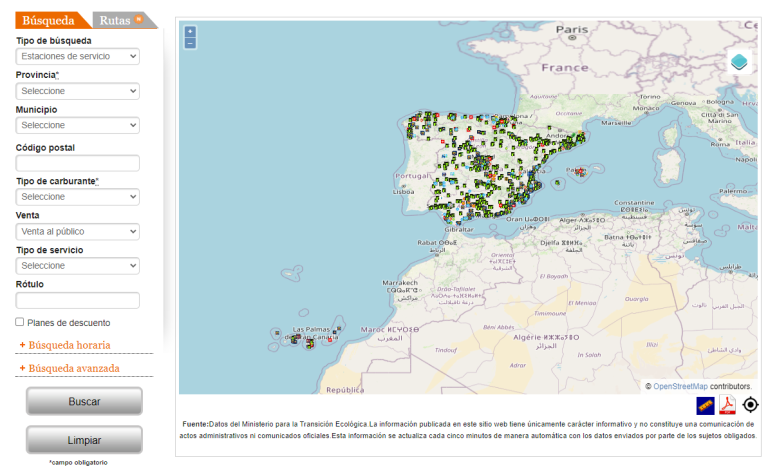Click the Las Palmas label on map

311,330
